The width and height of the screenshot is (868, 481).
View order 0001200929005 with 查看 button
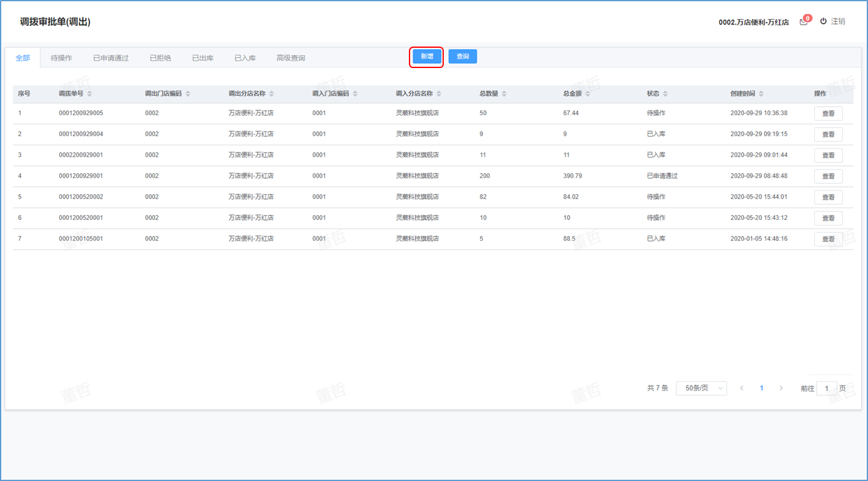click(x=828, y=113)
